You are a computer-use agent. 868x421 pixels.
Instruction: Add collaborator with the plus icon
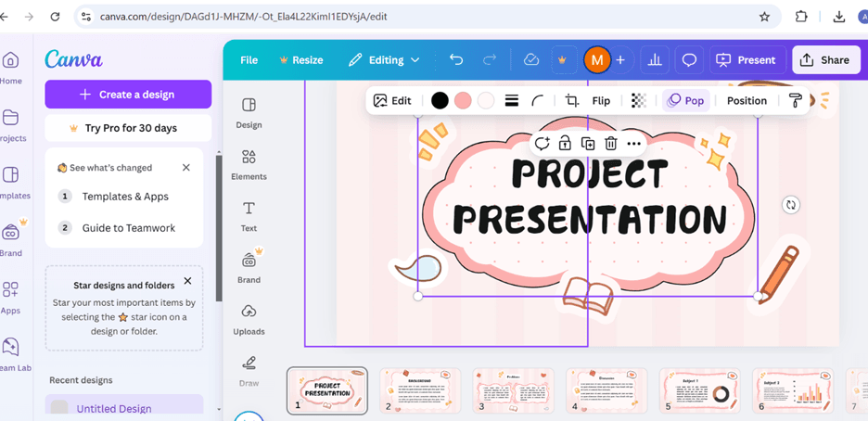coord(620,59)
